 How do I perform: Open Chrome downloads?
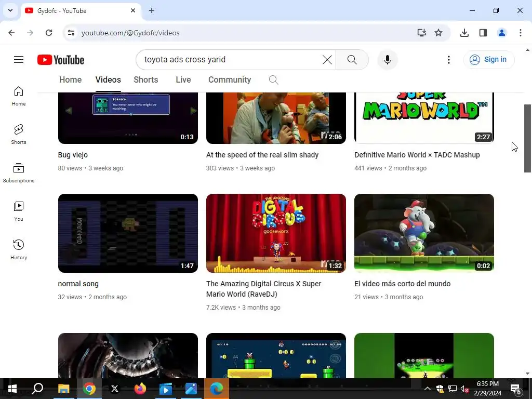pyautogui.click(x=464, y=33)
